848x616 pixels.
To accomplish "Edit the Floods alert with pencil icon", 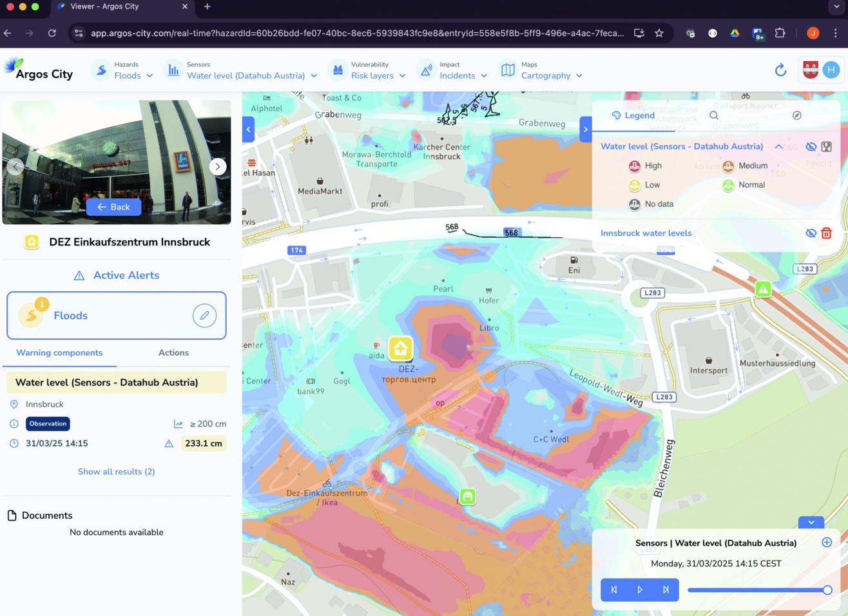I will pyautogui.click(x=204, y=316).
